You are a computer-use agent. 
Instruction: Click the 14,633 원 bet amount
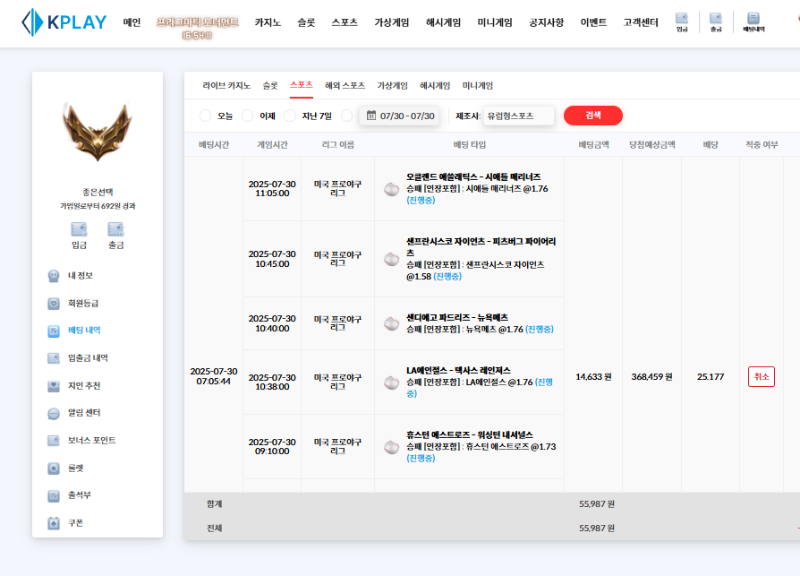coord(593,377)
